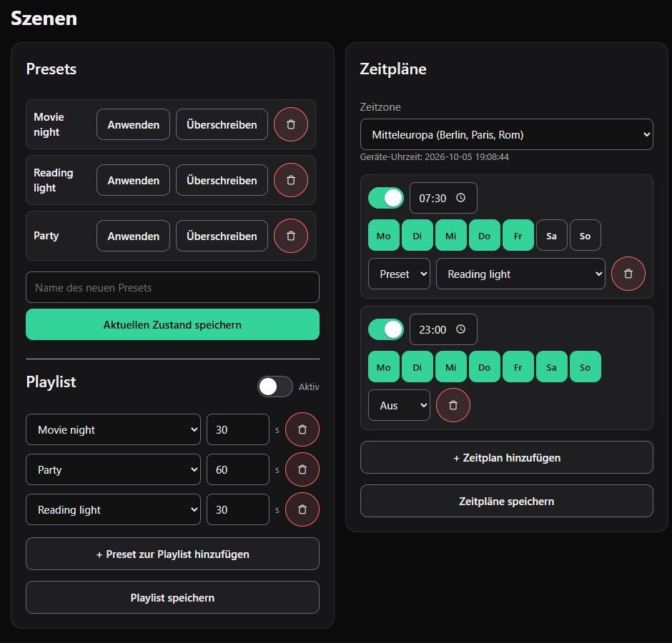Click the Movie night duration field

(238, 429)
